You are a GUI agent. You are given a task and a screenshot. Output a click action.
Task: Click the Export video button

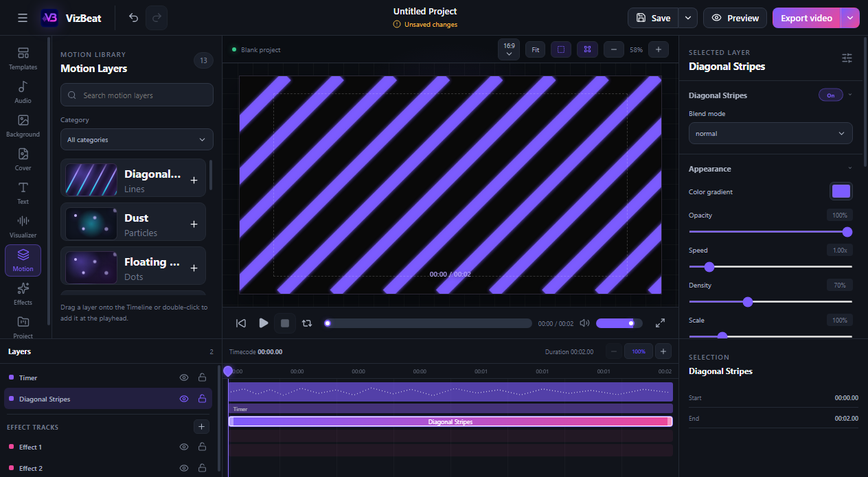pos(807,18)
